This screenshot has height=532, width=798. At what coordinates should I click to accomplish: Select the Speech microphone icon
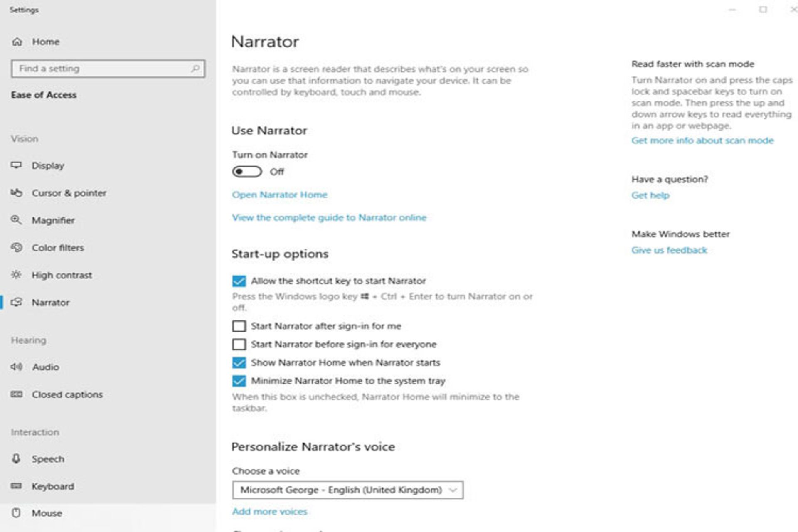(x=17, y=459)
